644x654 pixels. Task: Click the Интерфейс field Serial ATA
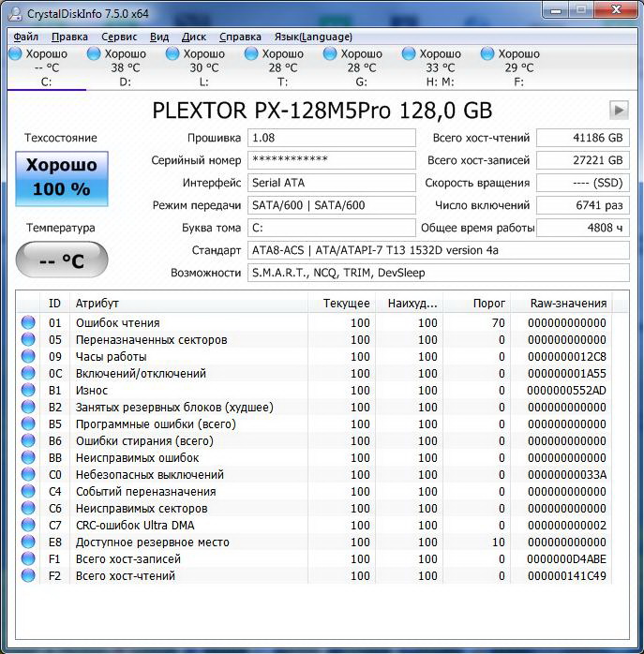(332, 183)
